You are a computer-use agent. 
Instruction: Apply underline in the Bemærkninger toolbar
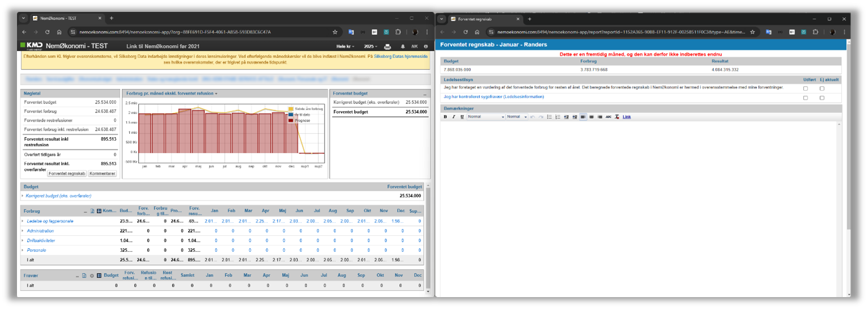pos(462,117)
